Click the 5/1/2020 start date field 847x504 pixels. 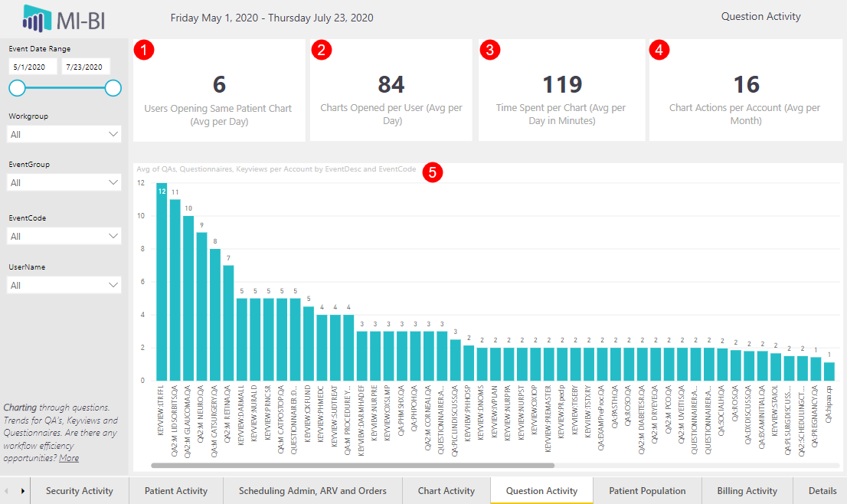pyautogui.click(x=33, y=67)
